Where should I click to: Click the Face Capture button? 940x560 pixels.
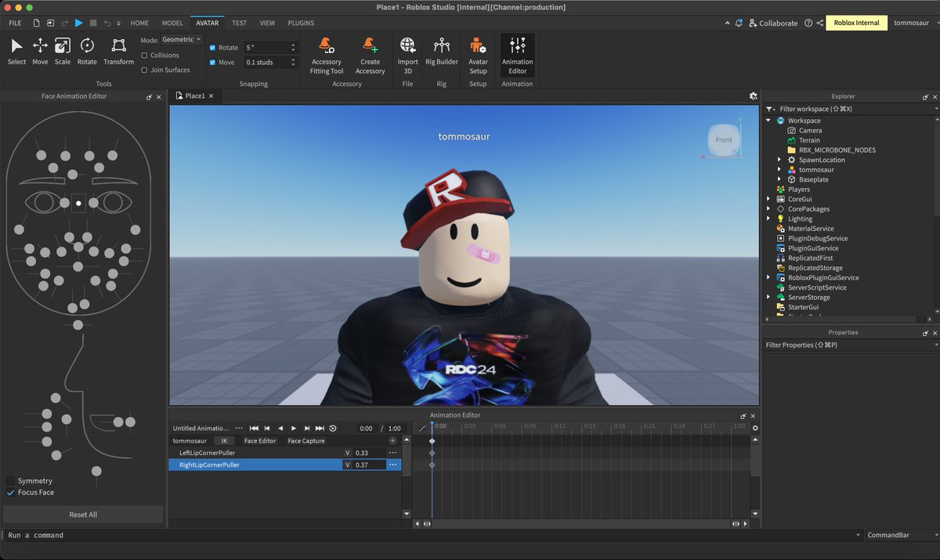click(306, 441)
